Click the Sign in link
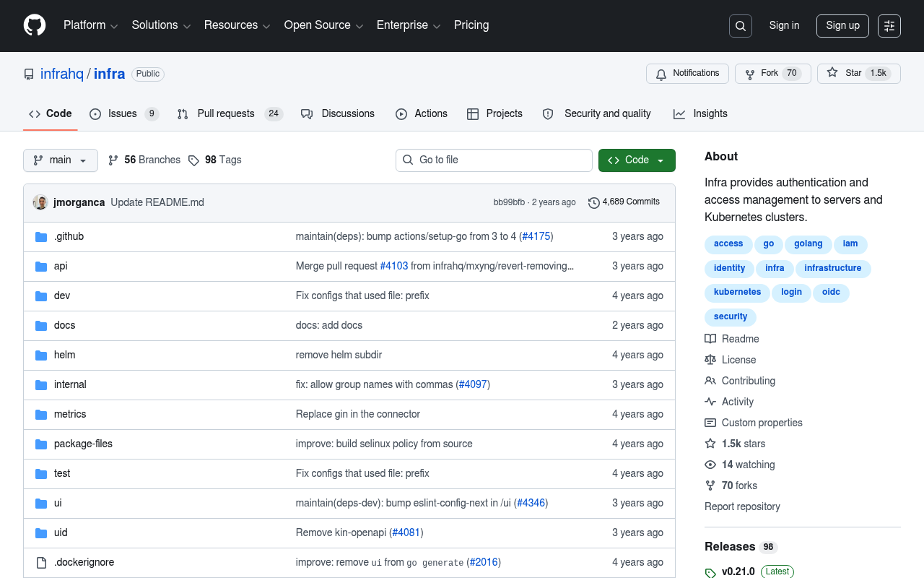924x578 pixels. click(784, 25)
